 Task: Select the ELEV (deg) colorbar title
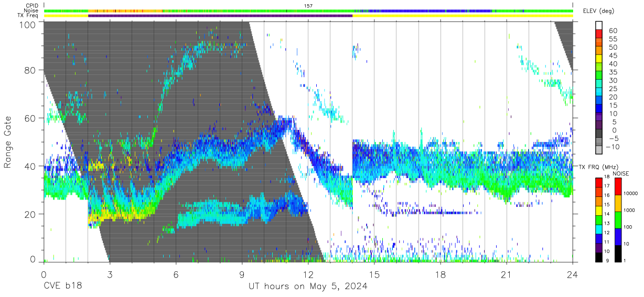pos(599,10)
